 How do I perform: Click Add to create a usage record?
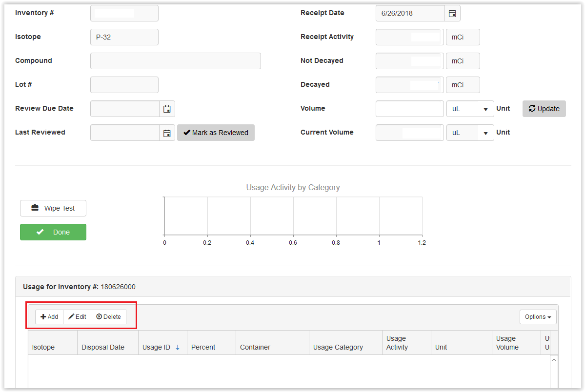[x=49, y=317]
